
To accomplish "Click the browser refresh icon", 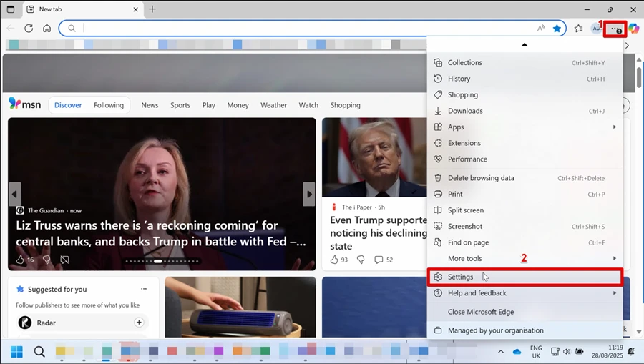I will 29,29.
